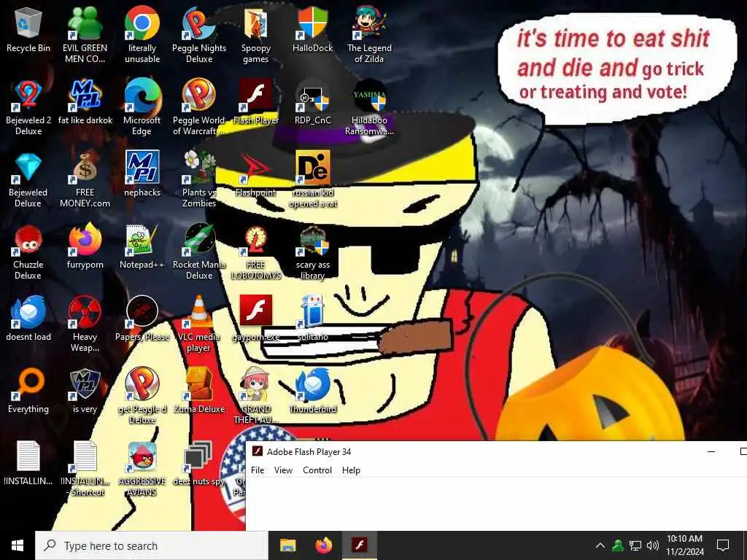
Task: Open the Recycle Bin desktop icon
Action: [28, 28]
